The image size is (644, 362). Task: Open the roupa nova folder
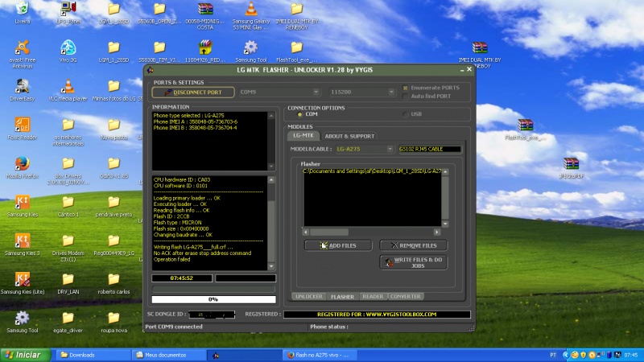coord(114,319)
